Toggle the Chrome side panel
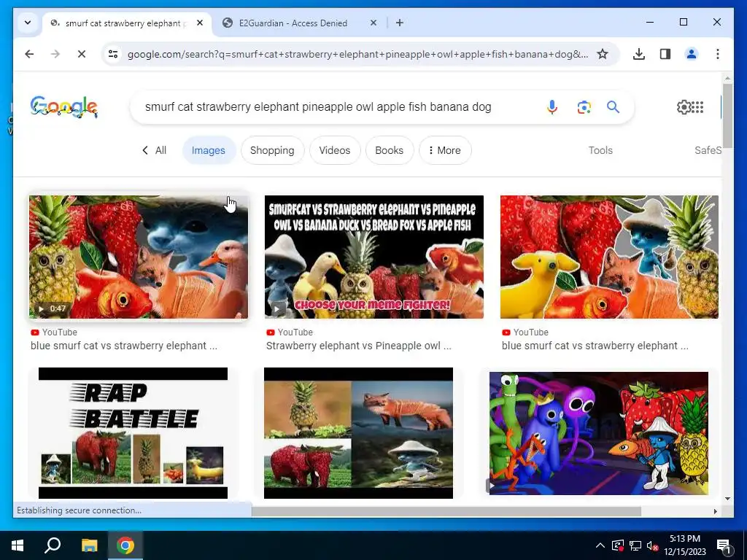Screen dimensions: 747x560 pos(665,54)
